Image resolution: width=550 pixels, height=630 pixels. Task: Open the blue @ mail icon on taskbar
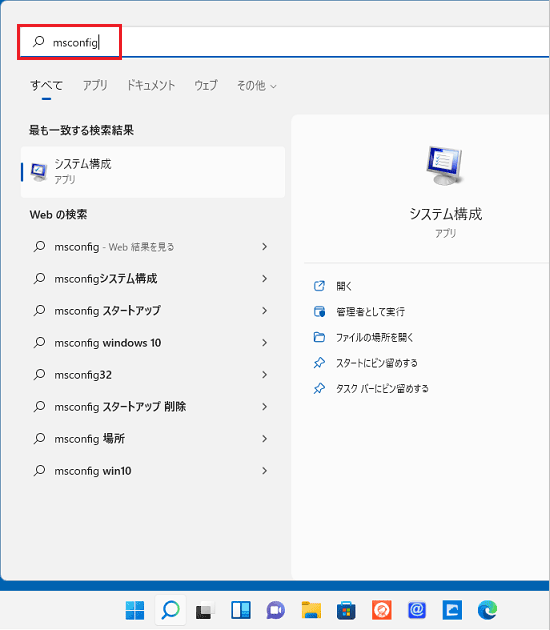(417, 610)
